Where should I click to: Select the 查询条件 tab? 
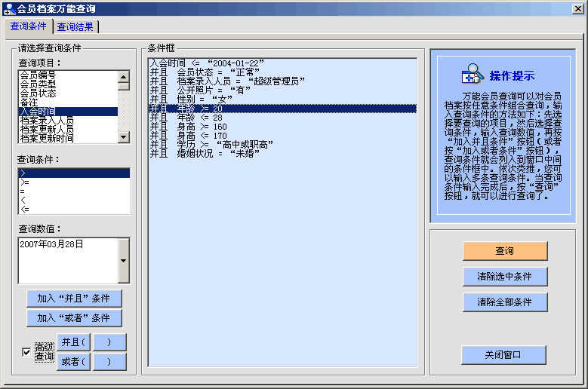[x=29, y=26]
